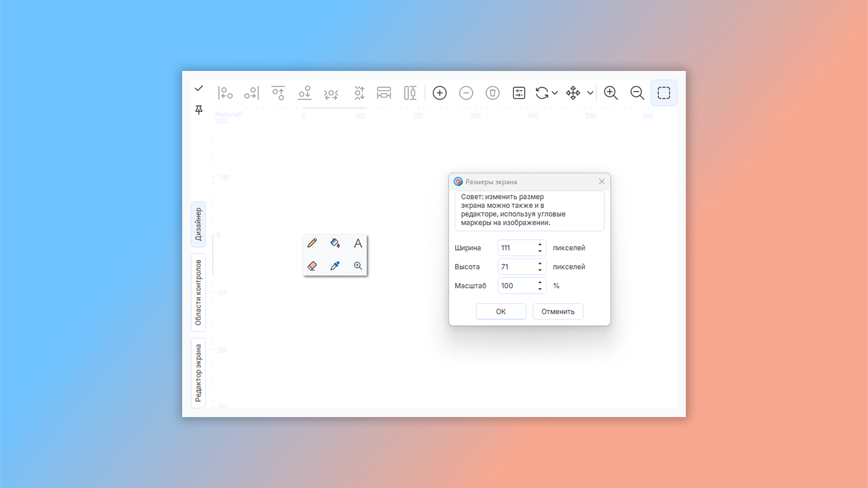Select the paint bucket fill tool
This screenshot has height=488, width=868.
(x=335, y=243)
